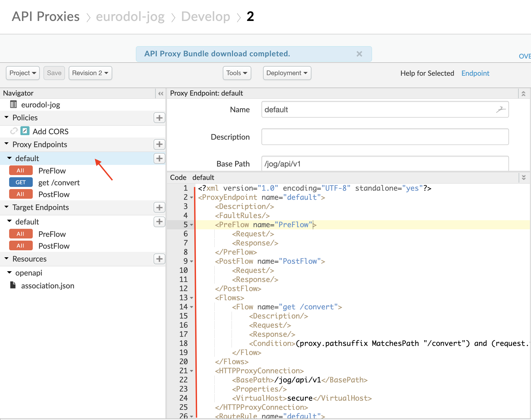
Task: Add a new policy with plus icon
Action: pyautogui.click(x=159, y=118)
